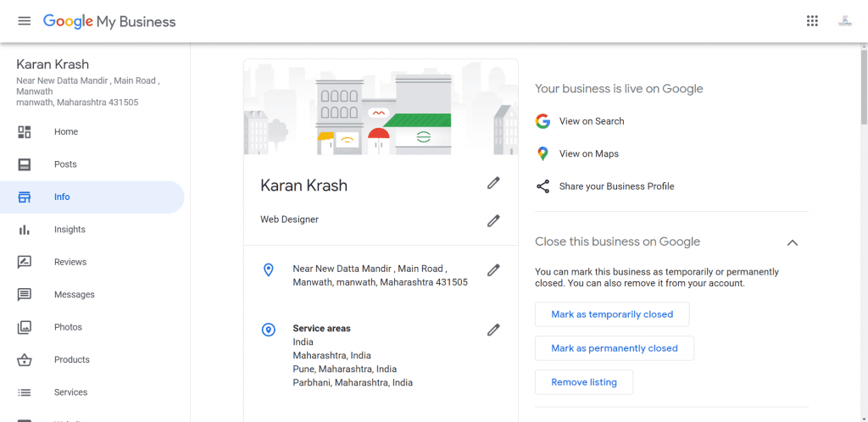Click Karan Krash heading in sidebar

click(x=53, y=64)
